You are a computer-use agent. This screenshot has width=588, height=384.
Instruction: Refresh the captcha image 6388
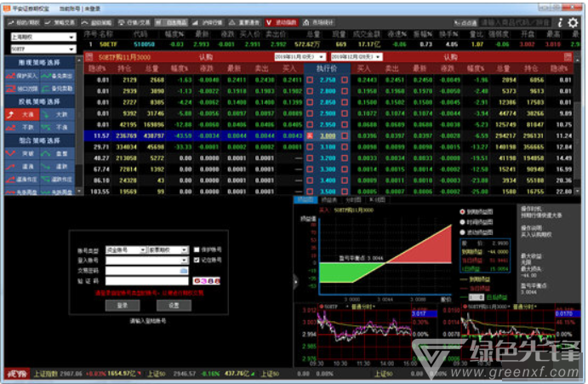pos(206,281)
